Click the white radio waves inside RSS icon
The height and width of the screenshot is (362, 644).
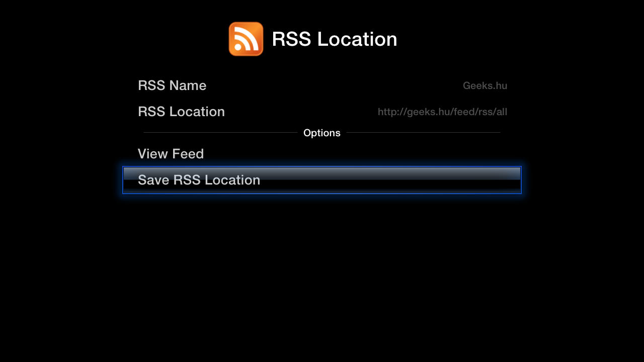(249, 36)
